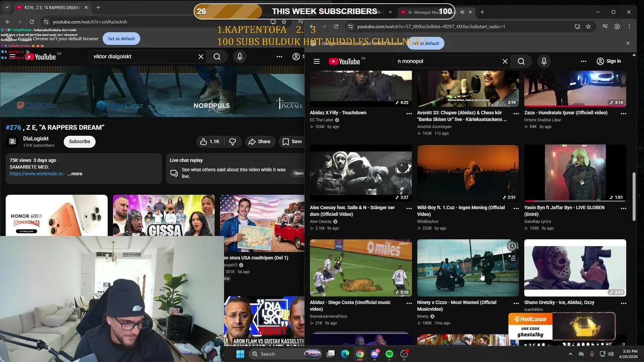
Task: Clear the 'viktor dialgoiskt' search text
Action: click(201, 57)
